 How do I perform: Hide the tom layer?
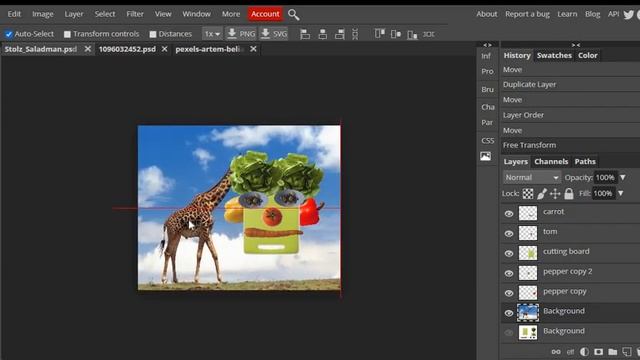(509, 233)
